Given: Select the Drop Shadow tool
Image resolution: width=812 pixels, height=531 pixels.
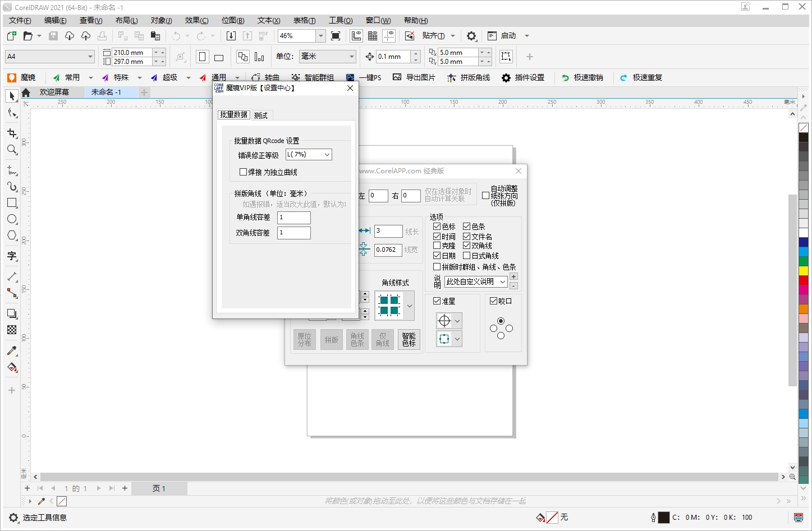Looking at the screenshot, I should coord(12,313).
